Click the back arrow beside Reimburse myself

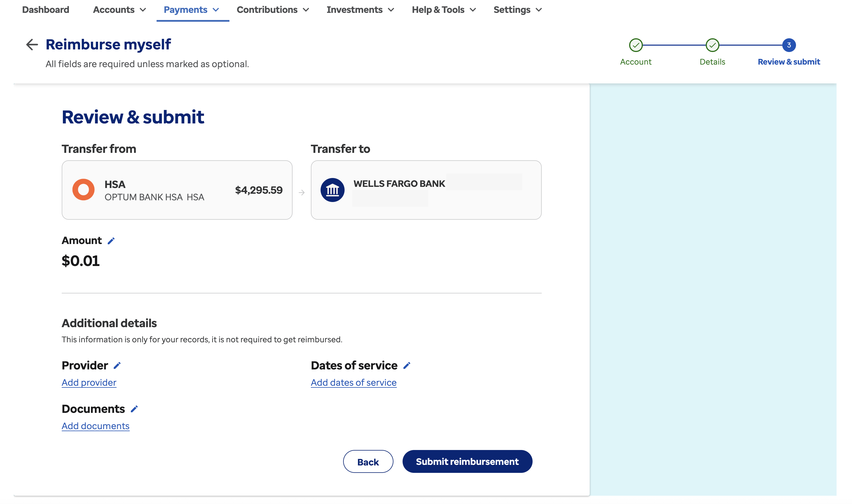point(32,45)
